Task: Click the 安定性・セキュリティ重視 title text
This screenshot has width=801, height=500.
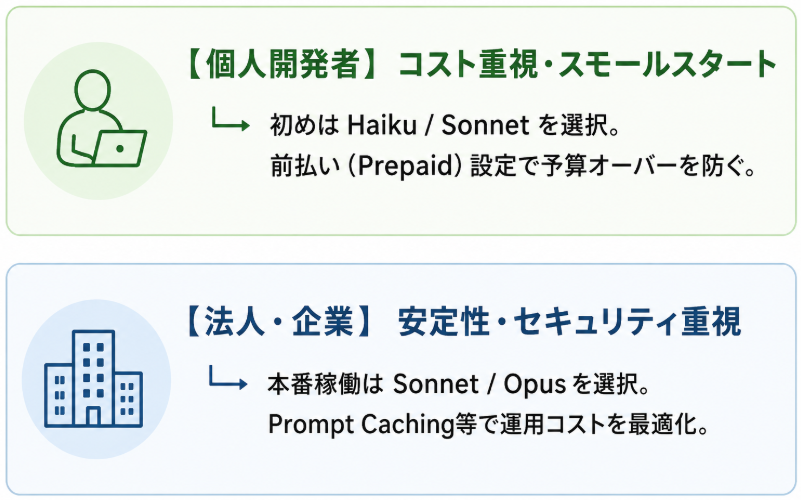Action: 570,322
